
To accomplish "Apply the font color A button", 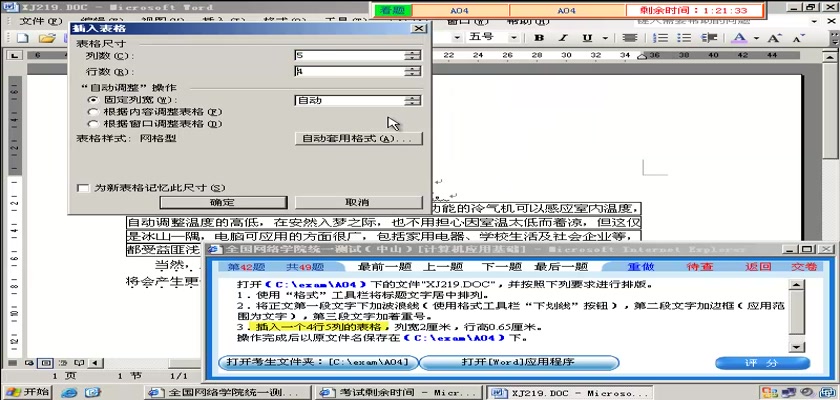I will (739, 38).
